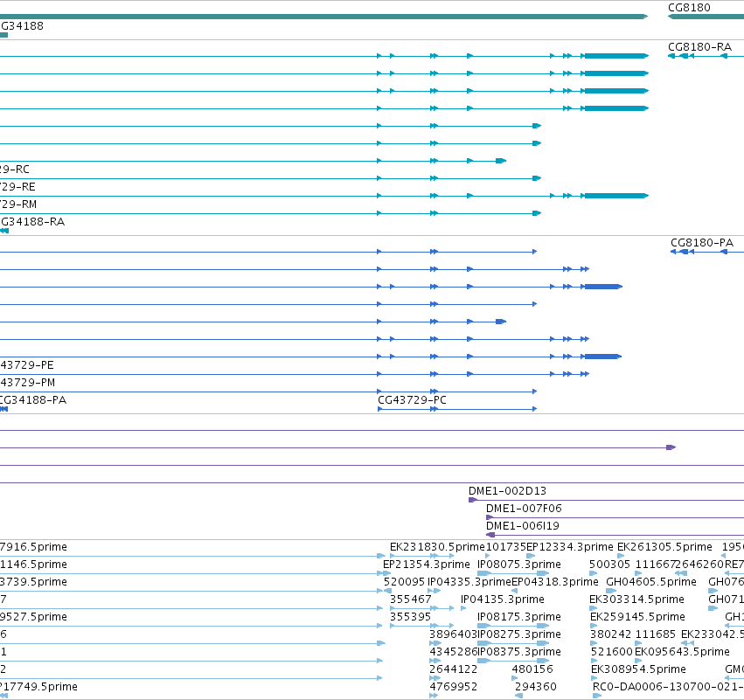744x700 pixels.
Task: Select the CG34188-PA label
Action: (33, 399)
